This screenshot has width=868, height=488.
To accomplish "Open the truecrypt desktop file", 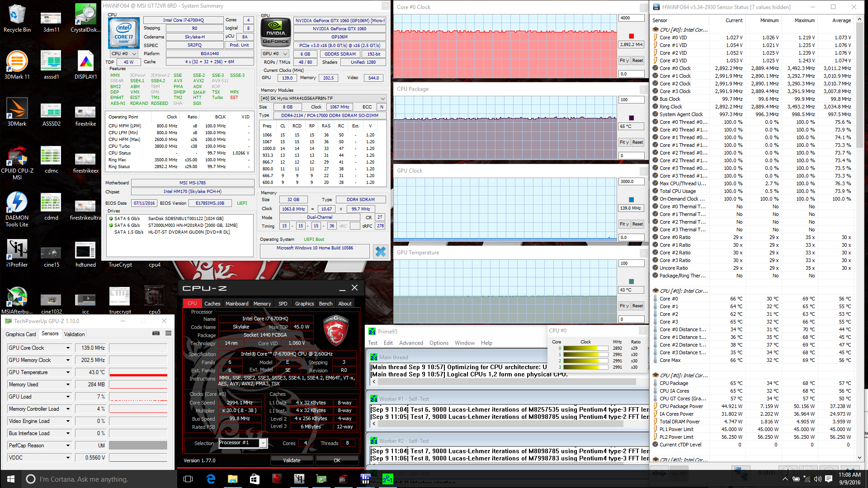I will pos(120,300).
